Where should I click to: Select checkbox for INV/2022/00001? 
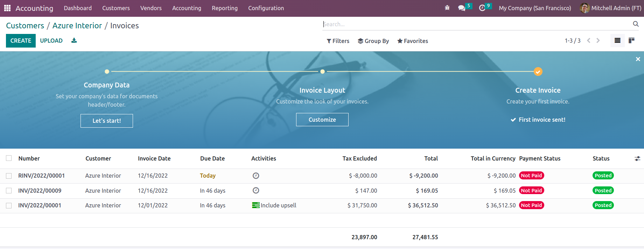(x=9, y=206)
